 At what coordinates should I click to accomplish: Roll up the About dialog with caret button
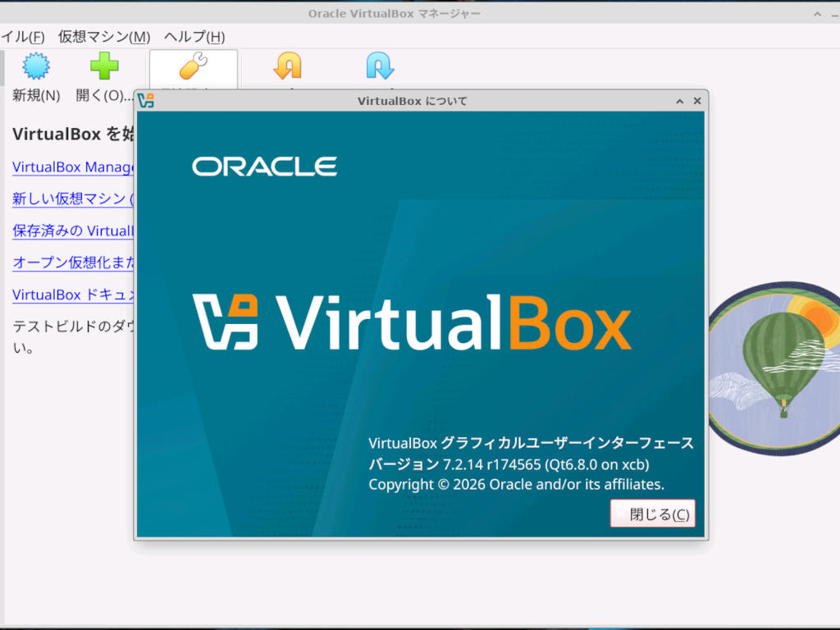(x=679, y=101)
